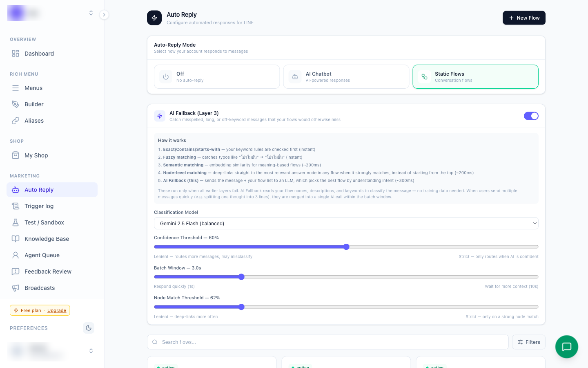Click the Agent Queue person icon
The width and height of the screenshot is (588, 368).
(x=16, y=255)
